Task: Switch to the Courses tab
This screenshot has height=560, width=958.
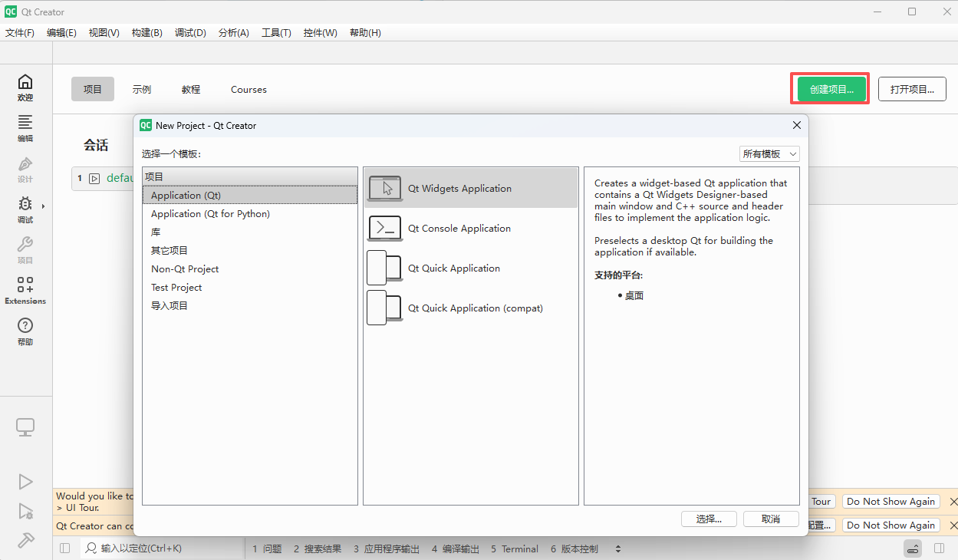Action: tap(249, 89)
